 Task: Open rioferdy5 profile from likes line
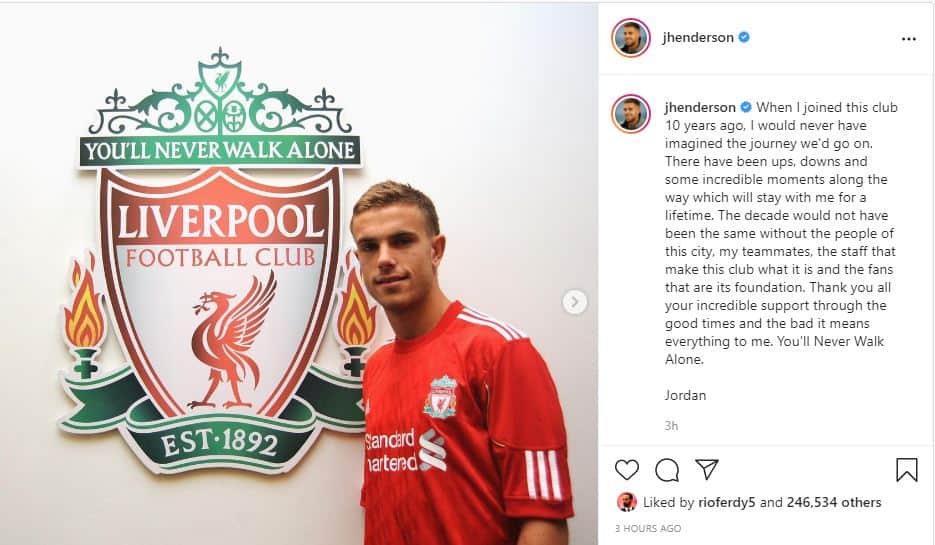coord(726,502)
